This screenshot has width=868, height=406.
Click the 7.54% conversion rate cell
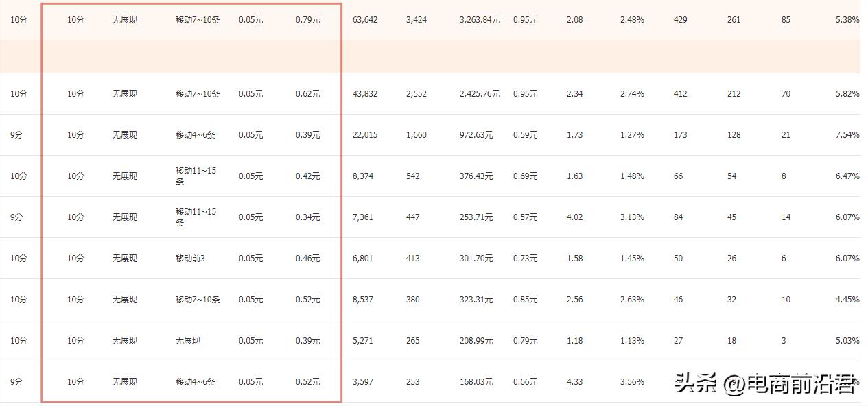pos(847,135)
